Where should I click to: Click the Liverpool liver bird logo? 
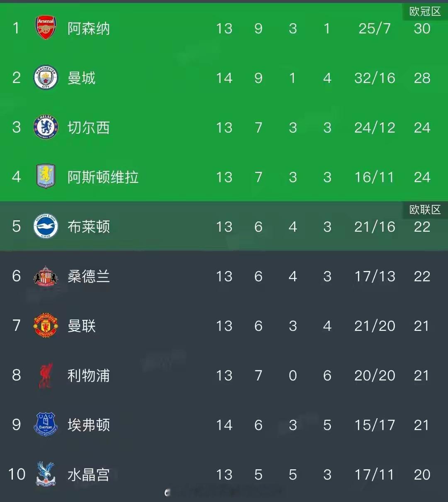tap(46, 375)
